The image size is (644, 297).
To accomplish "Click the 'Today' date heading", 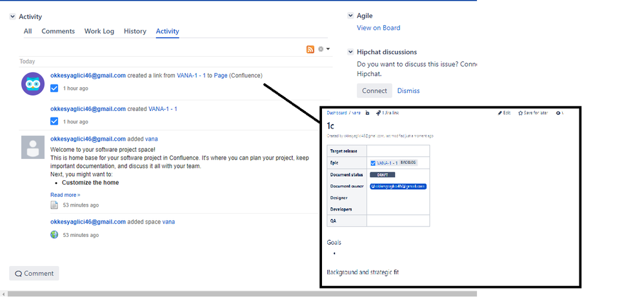I will pyautogui.click(x=28, y=61).
